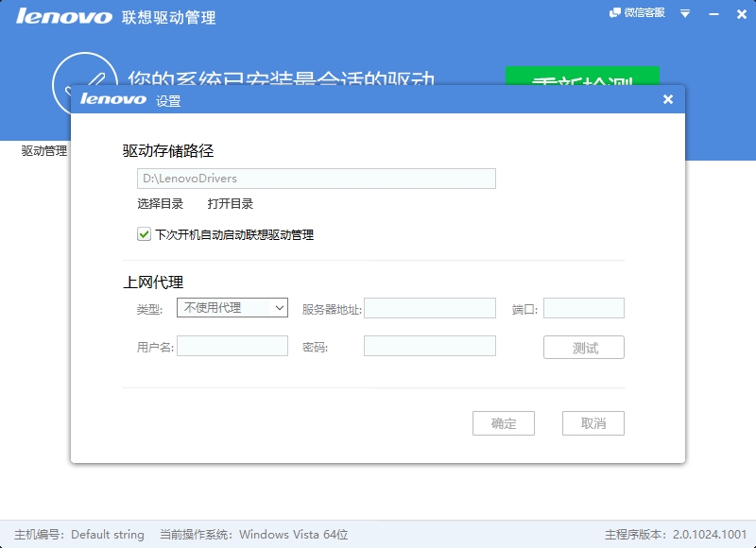Click the lenovo logo in settings dialog
756x548 pixels.
[x=113, y=99]
